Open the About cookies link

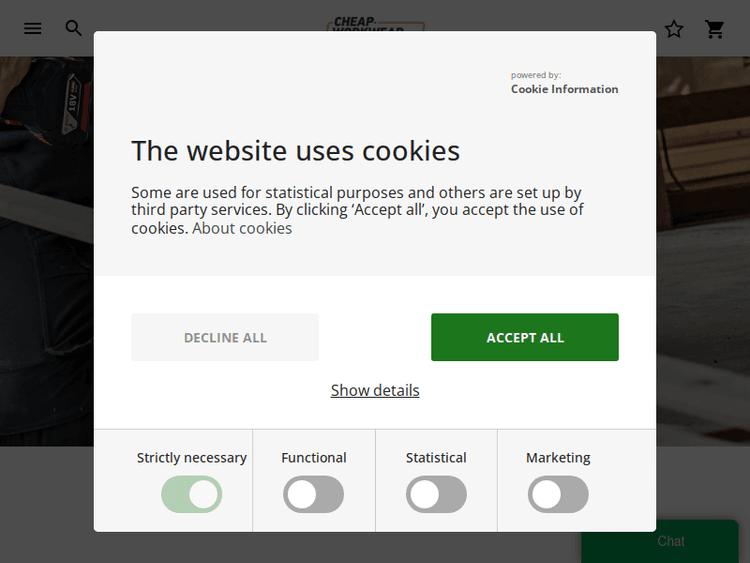click(242, 228)
